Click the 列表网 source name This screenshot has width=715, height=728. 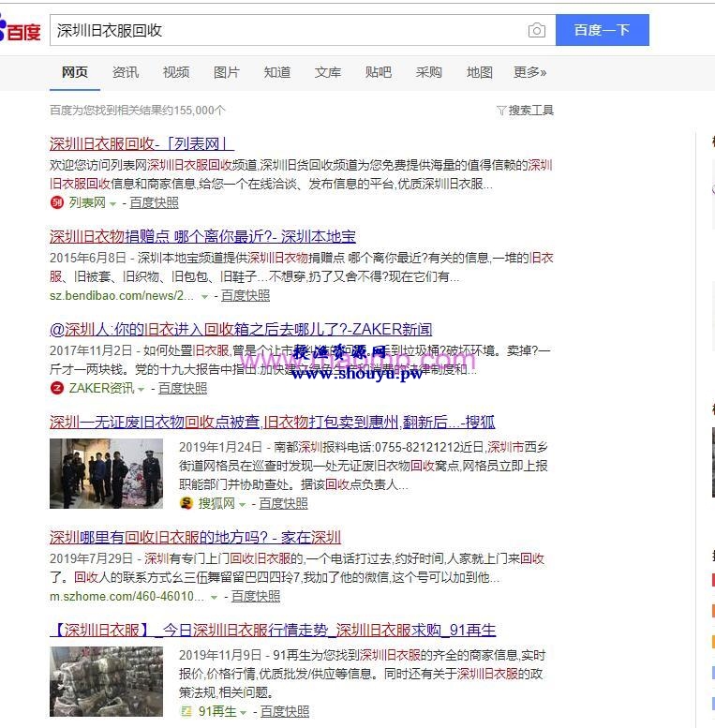pyautogui.click(x=87, y=203)
